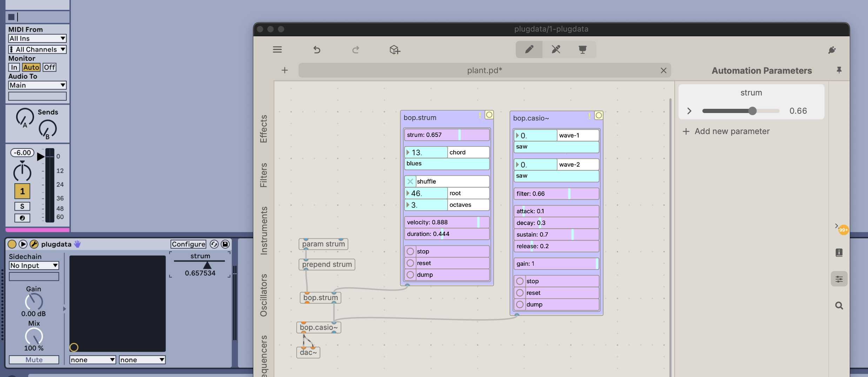The width and height of the screenshot is (868, 377).
Task: Click the circle button on bop.strum header
Action: [489, 115]
